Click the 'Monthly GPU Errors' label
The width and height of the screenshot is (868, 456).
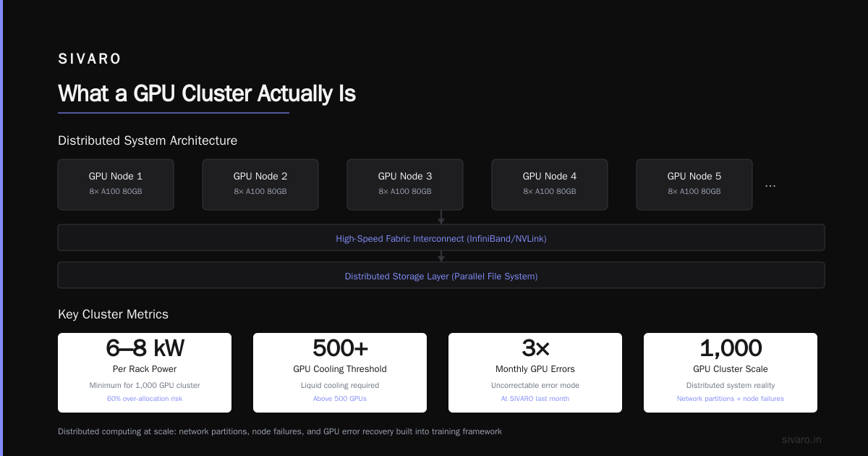(535, 369)
